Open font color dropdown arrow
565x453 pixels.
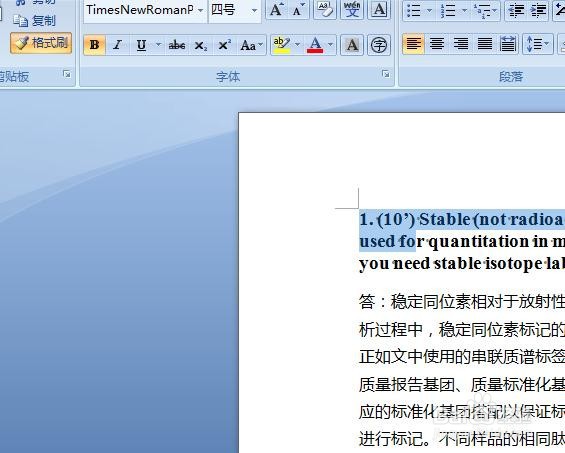click(x=330, y=45)
